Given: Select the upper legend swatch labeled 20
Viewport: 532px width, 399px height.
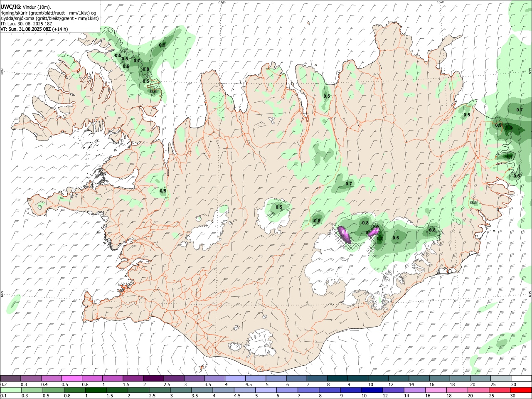Looking at the screenshot, I should [480, 378].
